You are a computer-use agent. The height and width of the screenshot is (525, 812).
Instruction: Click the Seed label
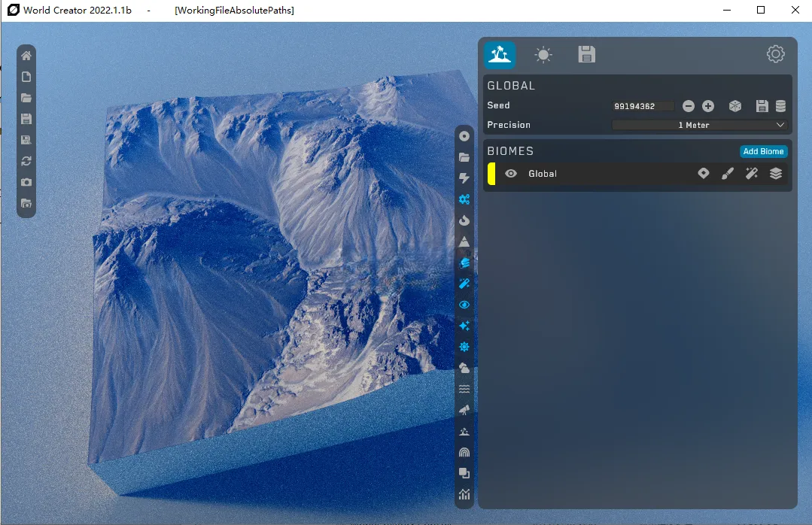(498, 105)
